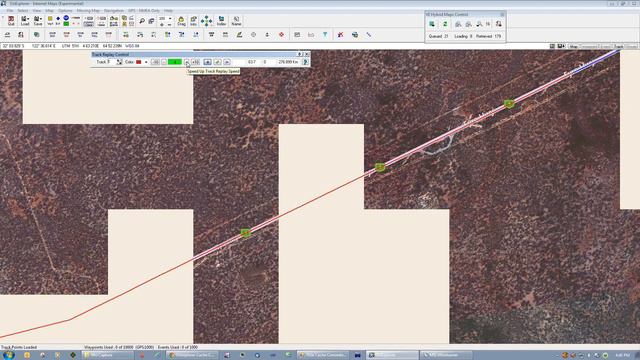Click the Drag map tool icon
Viewport: 640px width, 360px height.
coord(181,21)
